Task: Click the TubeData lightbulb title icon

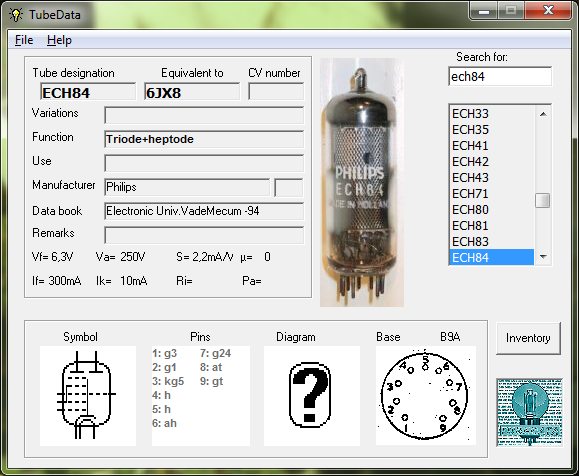Action: point(16,15)
